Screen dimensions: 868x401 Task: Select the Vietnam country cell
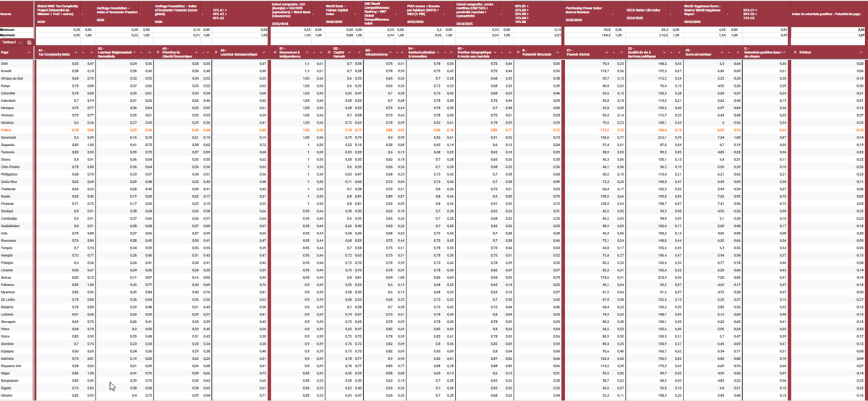[x=17, y=114]
